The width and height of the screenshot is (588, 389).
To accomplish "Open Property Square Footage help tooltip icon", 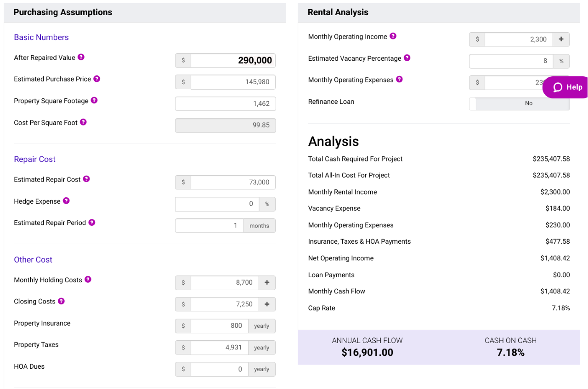I will (x=94, y=100).
